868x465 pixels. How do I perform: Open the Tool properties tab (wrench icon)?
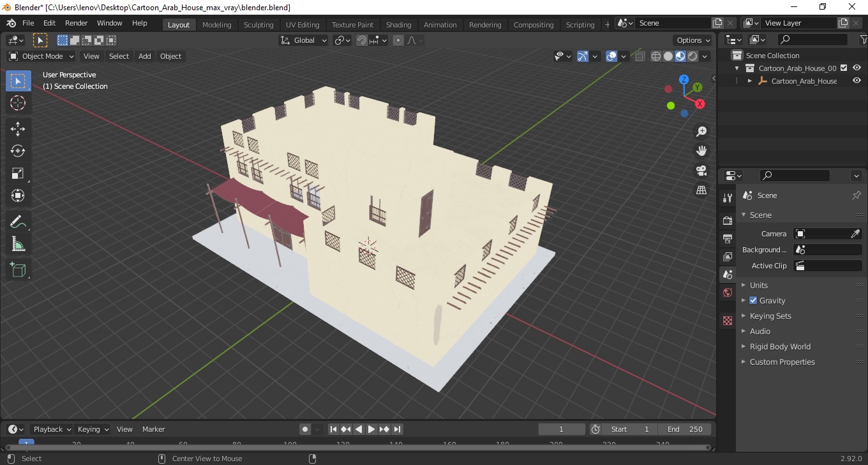(x=727, y=198)
